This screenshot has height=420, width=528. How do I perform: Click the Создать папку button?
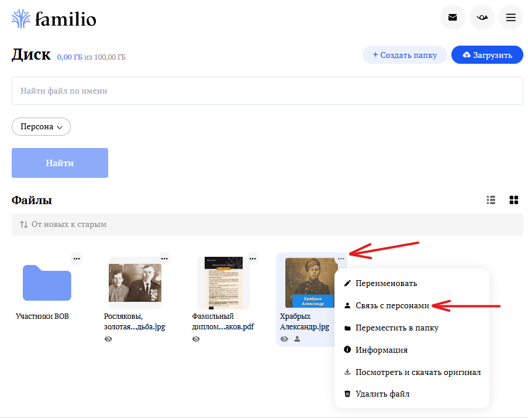click(x=405, y=54)
